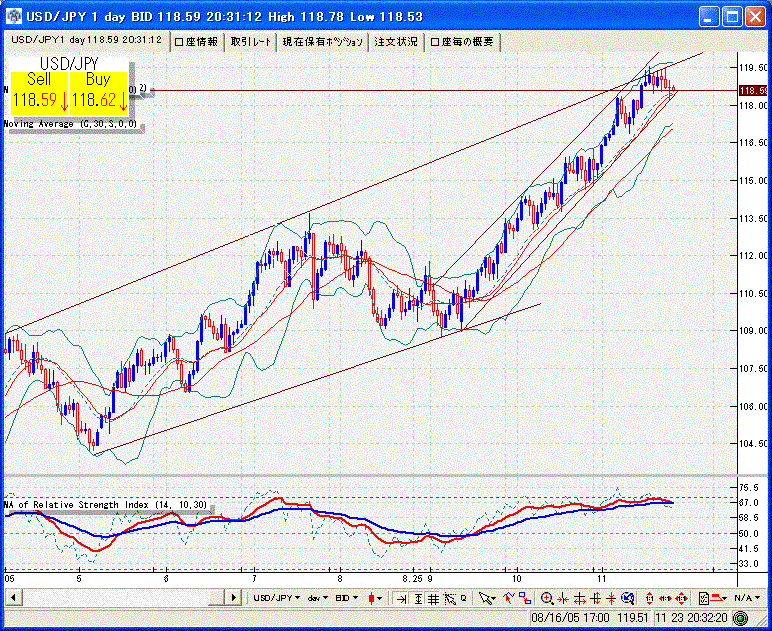The width and height of the screenshot is (772, 631).
Task: Click the magnifier zoom-in icon
Action: [547, 598]
